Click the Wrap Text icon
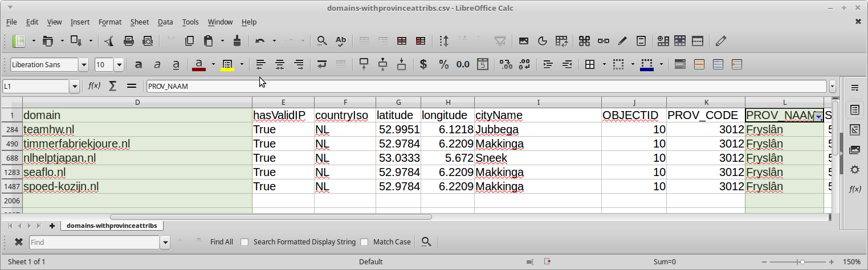Viewport: 868px width, 270px height. (322, 64)
